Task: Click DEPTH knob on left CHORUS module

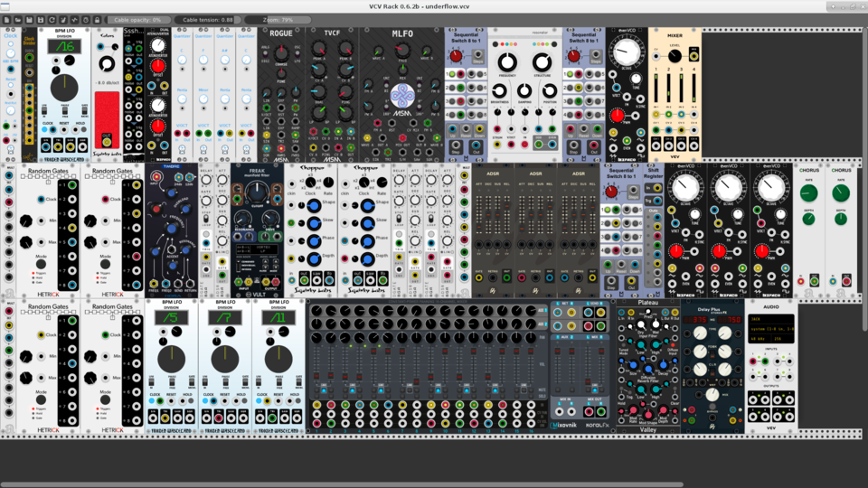Action: (808, 219)
